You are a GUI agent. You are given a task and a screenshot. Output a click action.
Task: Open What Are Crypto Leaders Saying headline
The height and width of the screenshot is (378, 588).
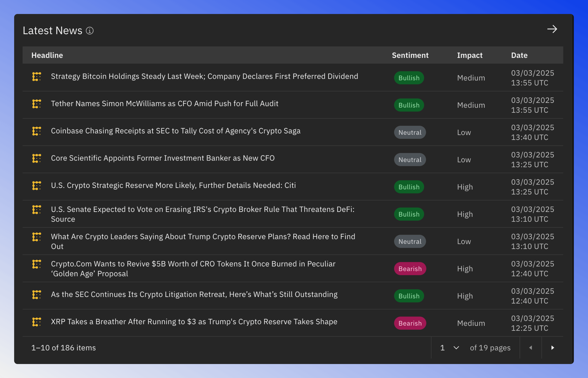click(203, 241)
